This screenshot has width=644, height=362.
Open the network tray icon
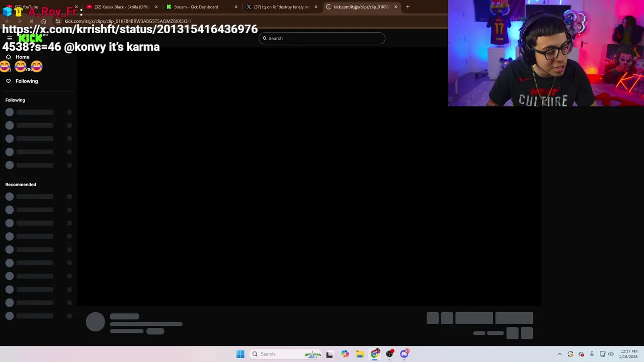pyautogui.click(x=602, y=354)
